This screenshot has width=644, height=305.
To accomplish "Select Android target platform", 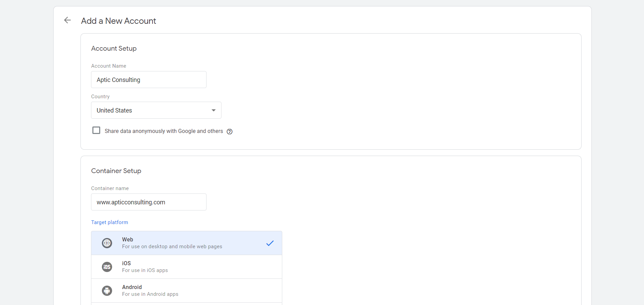I will (x=186, y=291).
